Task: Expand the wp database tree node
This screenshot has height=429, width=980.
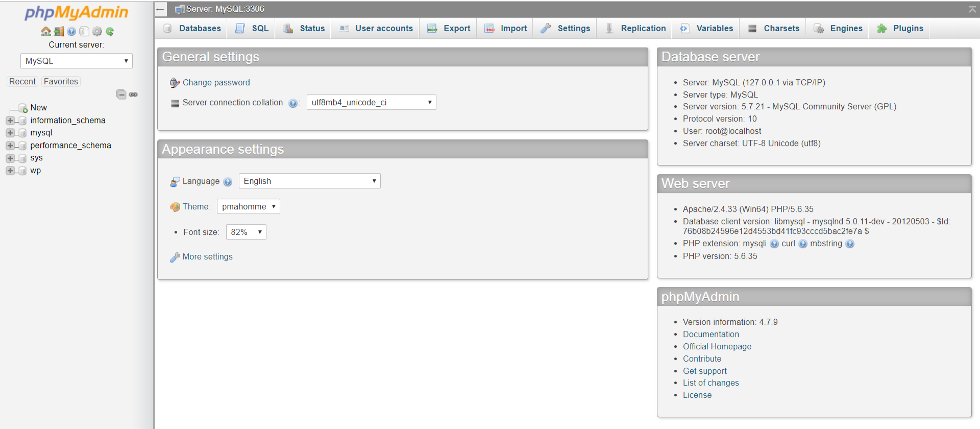Action: [x=10, y=171]
